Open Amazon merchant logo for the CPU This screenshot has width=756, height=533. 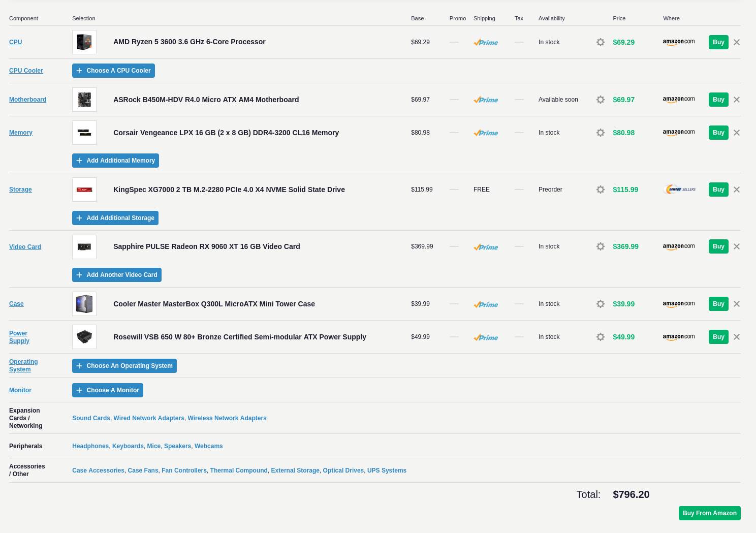coord(679,42)
